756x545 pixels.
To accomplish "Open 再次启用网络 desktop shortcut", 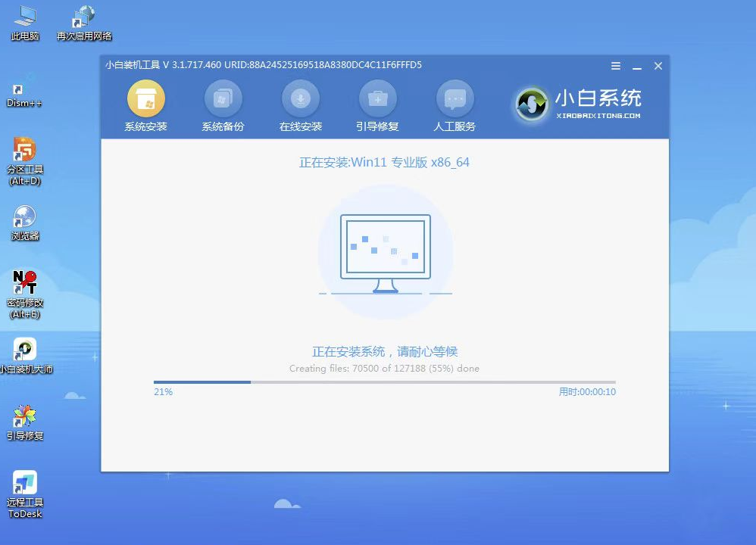I will [x=84, y=23].
